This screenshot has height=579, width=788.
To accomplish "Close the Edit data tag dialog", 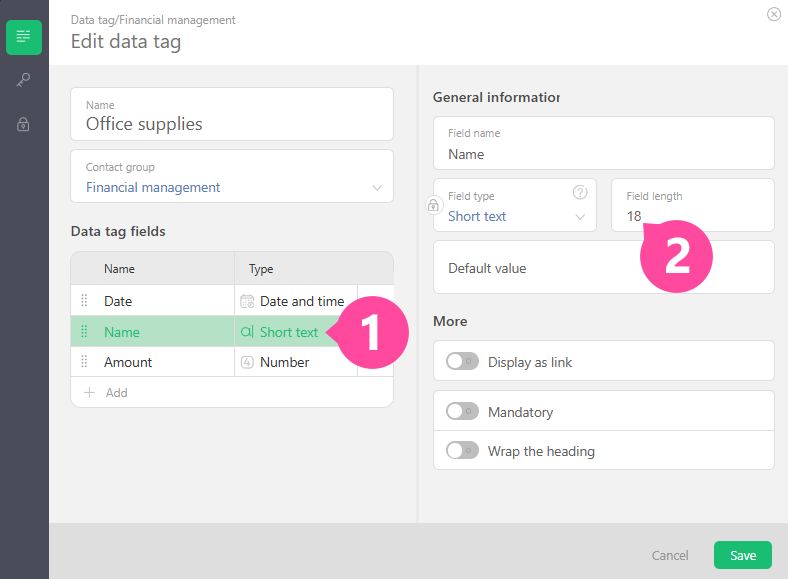I will coord(773,14).
